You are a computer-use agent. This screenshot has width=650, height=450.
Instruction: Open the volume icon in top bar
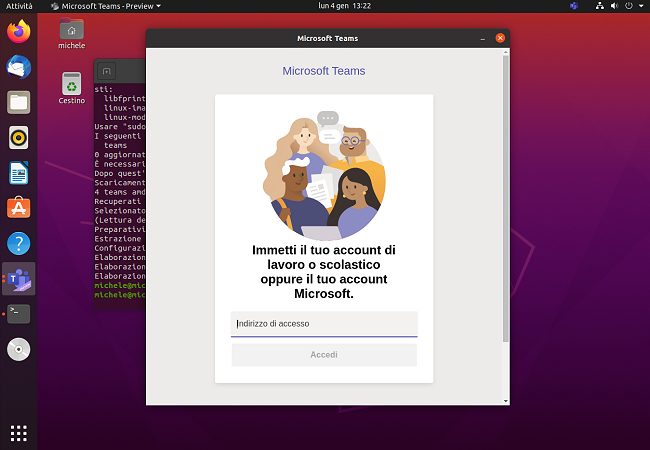click(x=614, y=6)
